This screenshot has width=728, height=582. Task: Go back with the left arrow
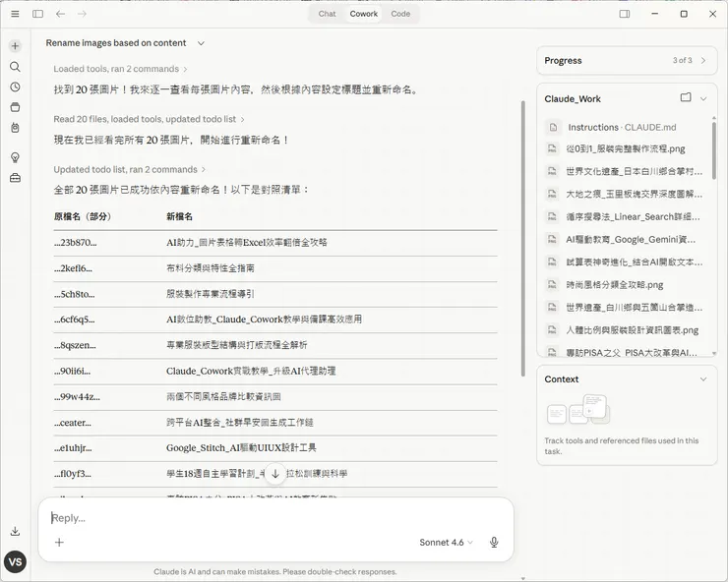click(x=60, y=14)
